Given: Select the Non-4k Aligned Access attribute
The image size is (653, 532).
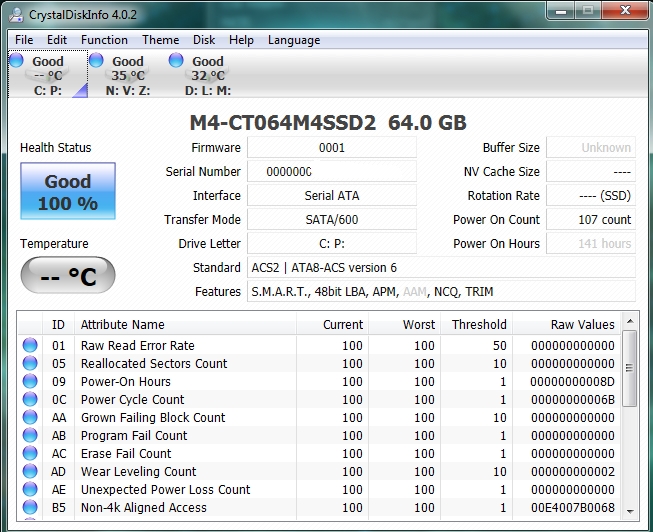Looking at the screenshot, I should click(x=319, y=507).
